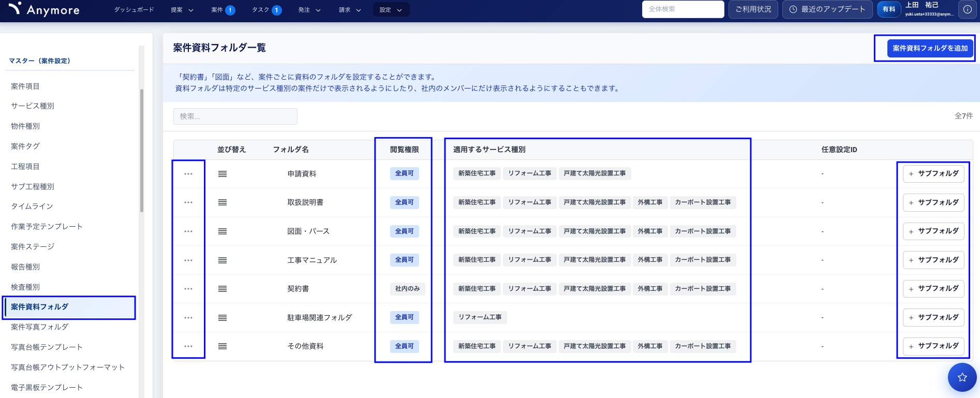Open more options for 契約書 row
Screen dimensions: 980x398
(x=188, y=289)
